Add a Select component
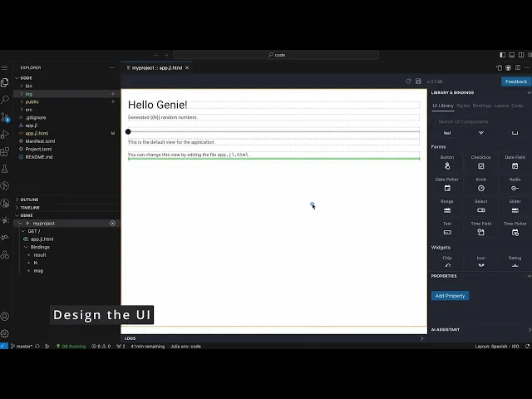 click(481, 206)
